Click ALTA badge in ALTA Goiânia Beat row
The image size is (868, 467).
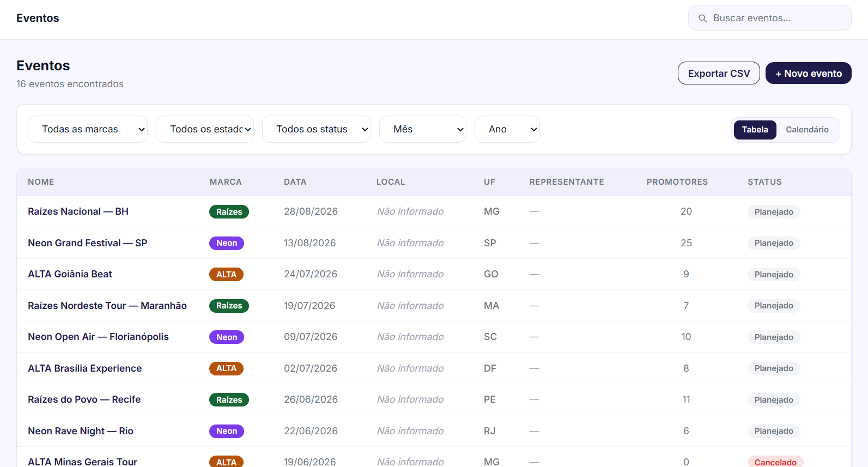tap(226, 275)
